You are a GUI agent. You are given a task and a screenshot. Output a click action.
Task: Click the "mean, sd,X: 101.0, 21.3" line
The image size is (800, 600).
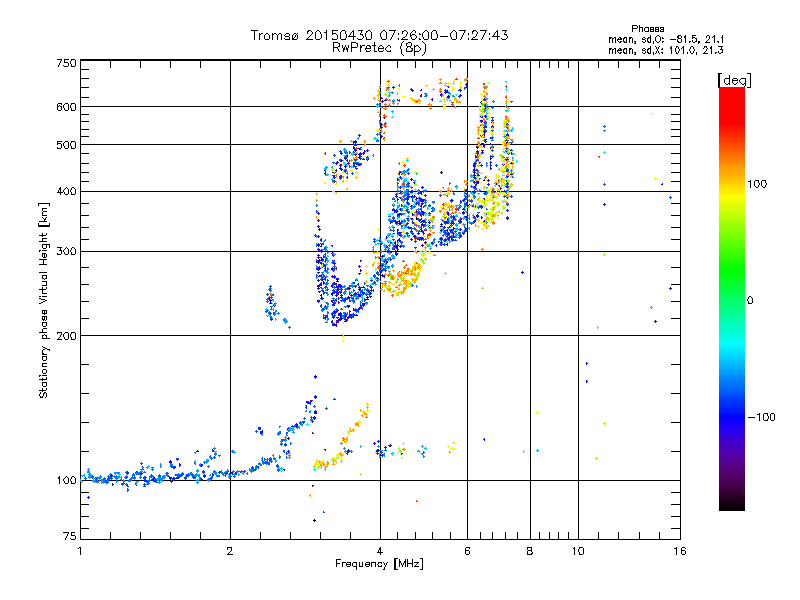point(666,50)
